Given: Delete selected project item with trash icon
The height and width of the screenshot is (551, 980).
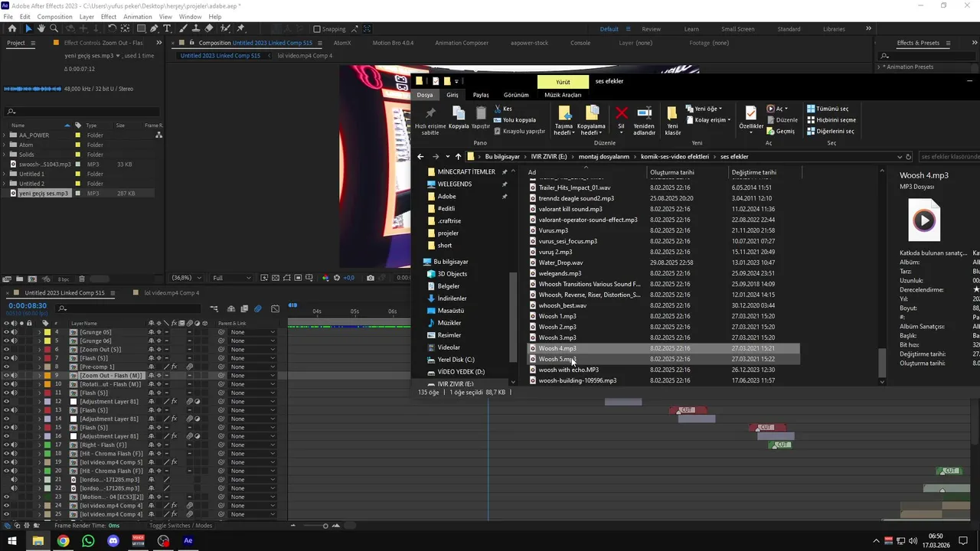Looking at the screenshot, I should tap(82, 279).
